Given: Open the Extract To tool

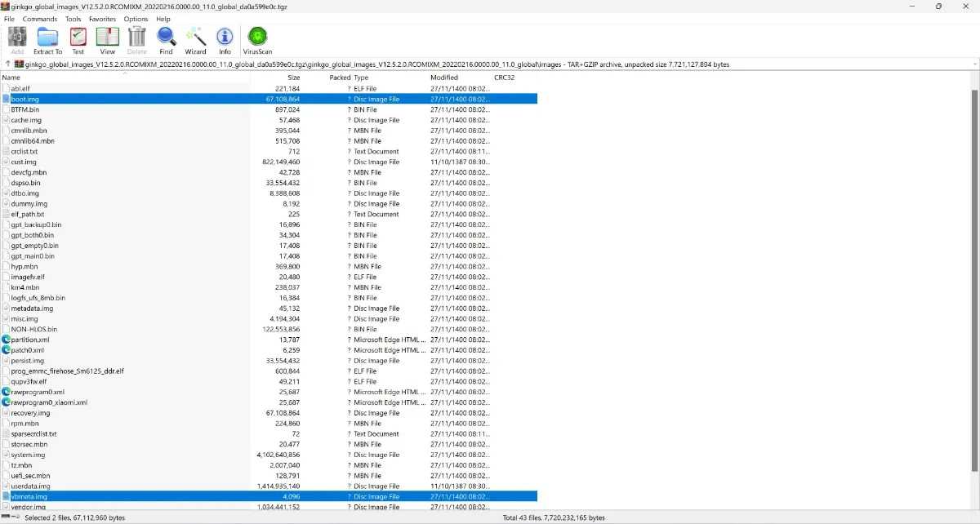Looking at the screenshot, I should pos(47,40).
